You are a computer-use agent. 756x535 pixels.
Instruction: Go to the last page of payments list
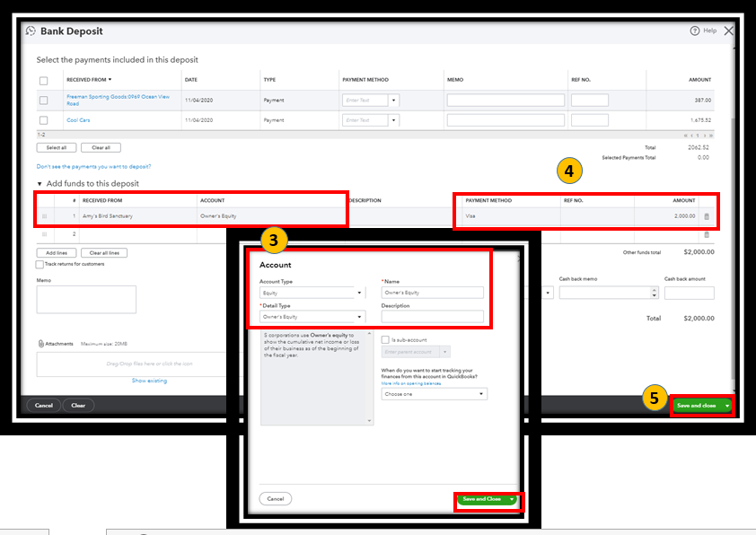pos(711,136)
